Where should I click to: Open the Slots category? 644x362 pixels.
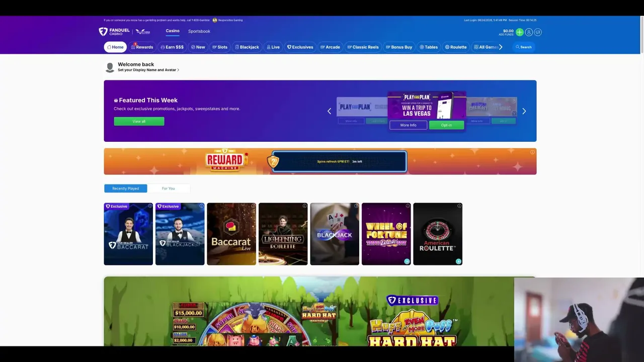pos(220,47)
